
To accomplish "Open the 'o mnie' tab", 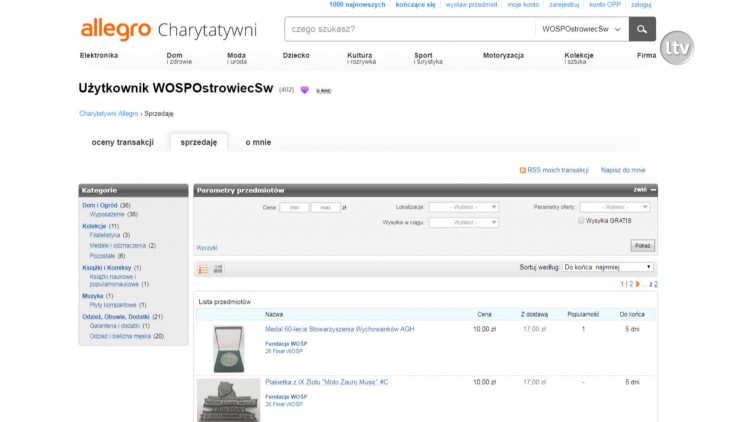I will 258,142.
